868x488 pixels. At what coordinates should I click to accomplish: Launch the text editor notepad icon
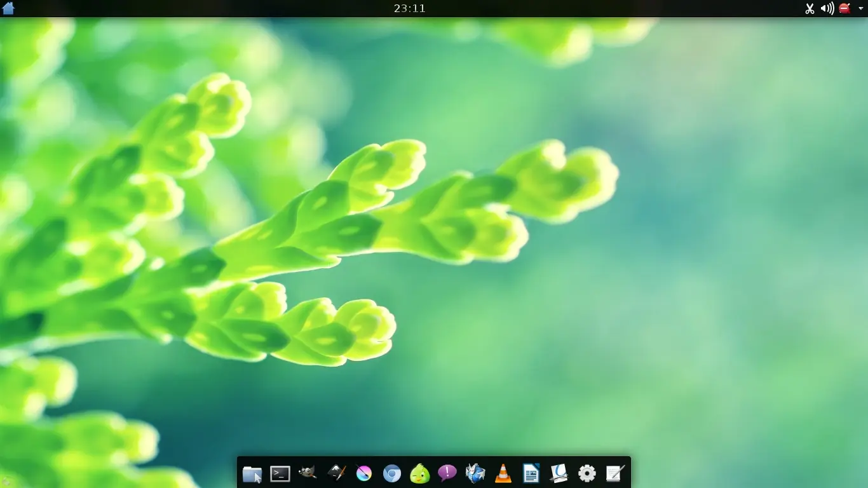pyautogui.click(x=615, y=473)
